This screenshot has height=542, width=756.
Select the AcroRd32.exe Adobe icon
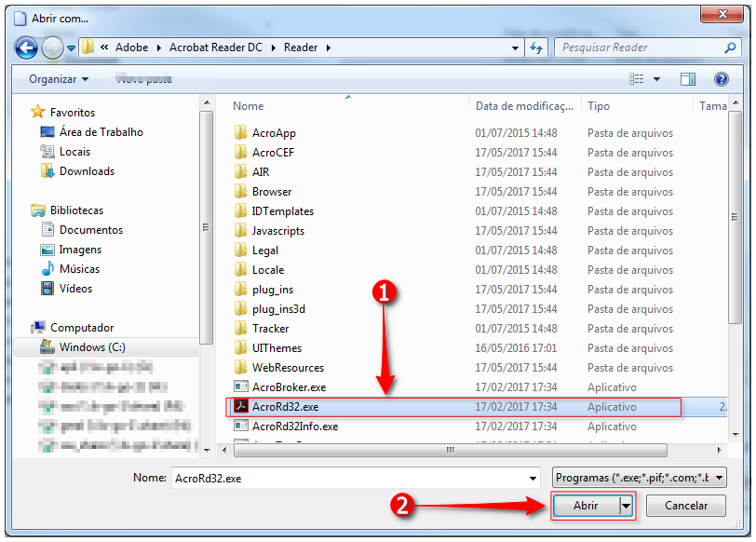[240, 406]
